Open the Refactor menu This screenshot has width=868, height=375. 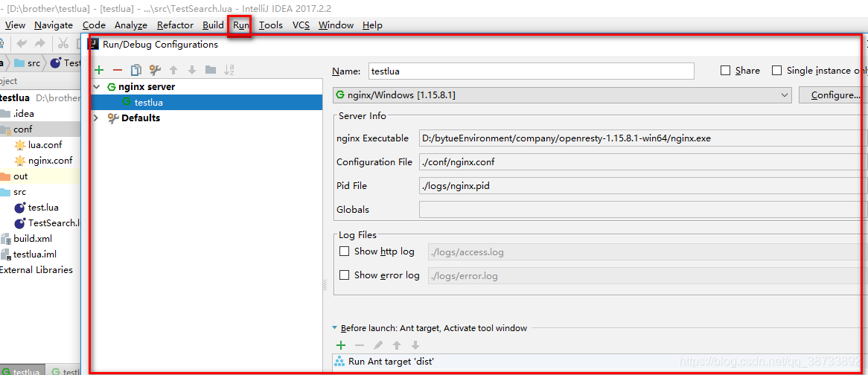[175, 25]
